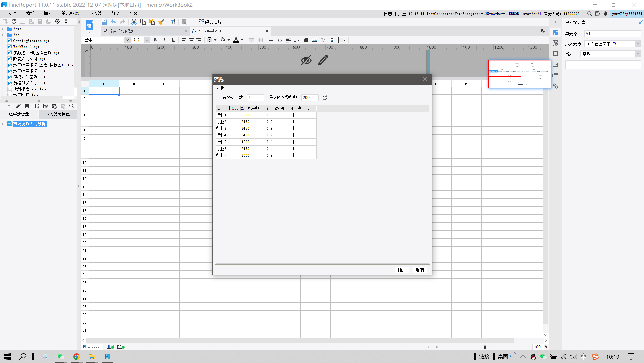Switch to the 服务器数据集 tab

point(57,114)
